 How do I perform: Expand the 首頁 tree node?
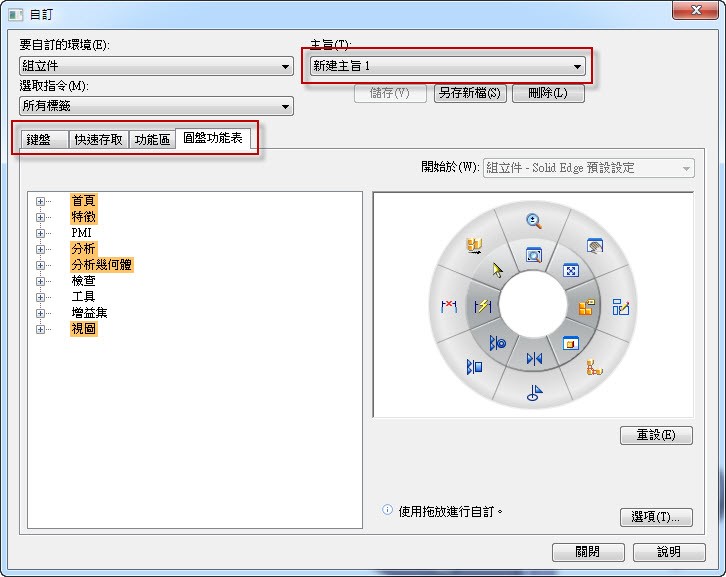pos(40,201)
